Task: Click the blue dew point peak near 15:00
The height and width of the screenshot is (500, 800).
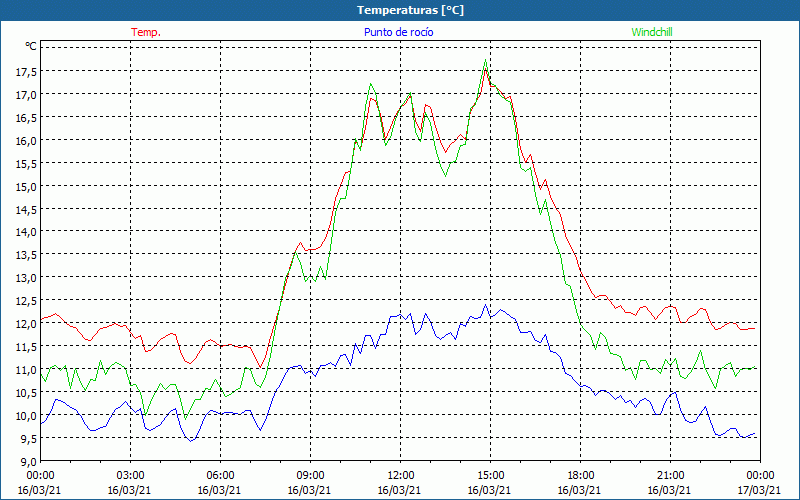Action: point(485,305)
